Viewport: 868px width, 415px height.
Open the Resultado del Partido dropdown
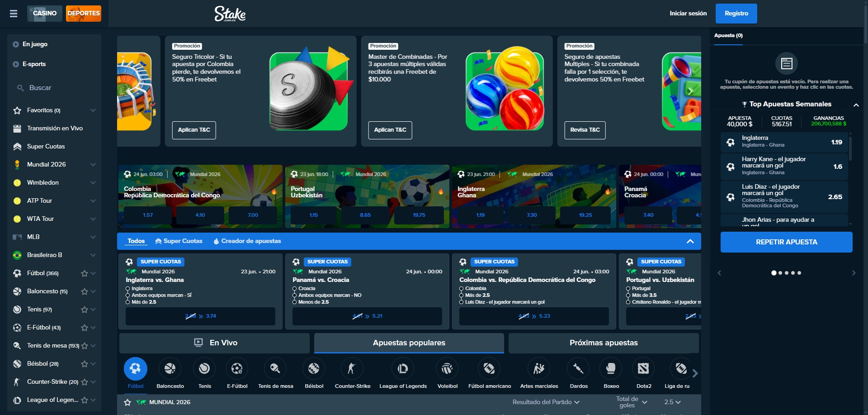tap(546, 402)
